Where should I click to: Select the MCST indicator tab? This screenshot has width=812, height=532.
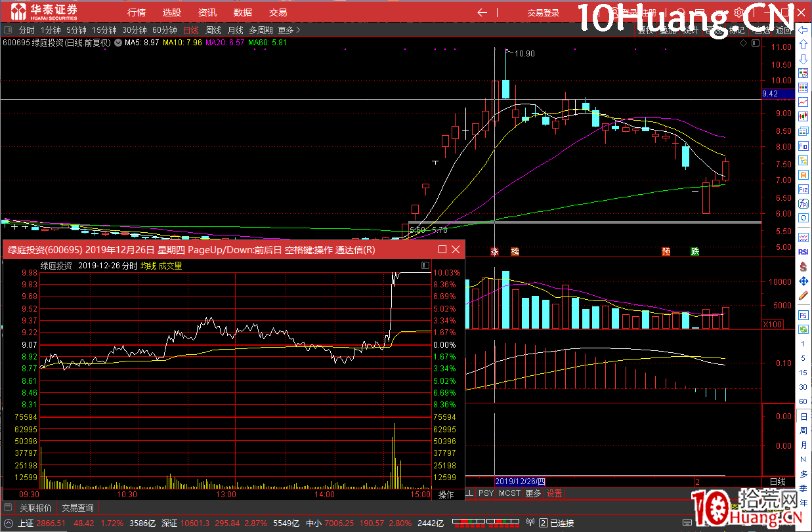509,493
